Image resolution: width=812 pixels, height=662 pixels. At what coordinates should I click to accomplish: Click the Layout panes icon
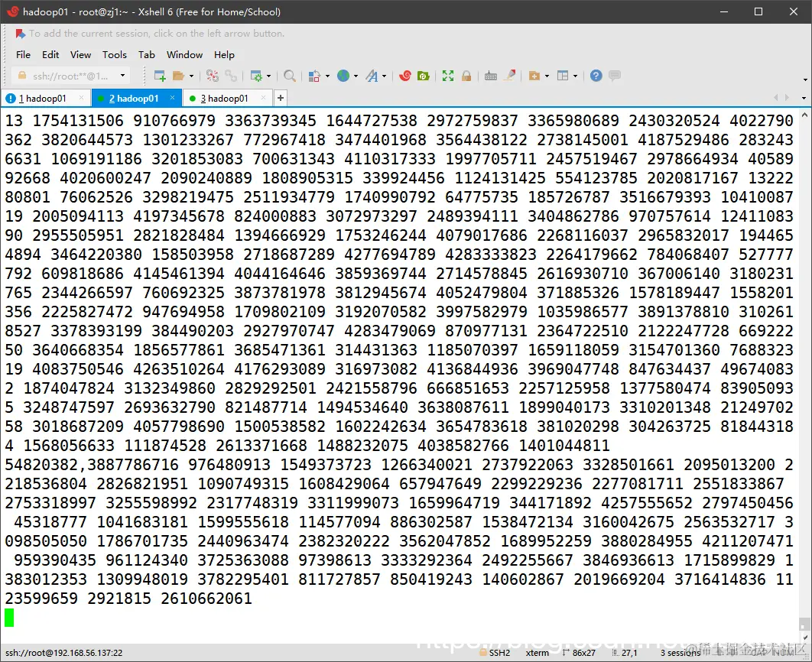563,76
